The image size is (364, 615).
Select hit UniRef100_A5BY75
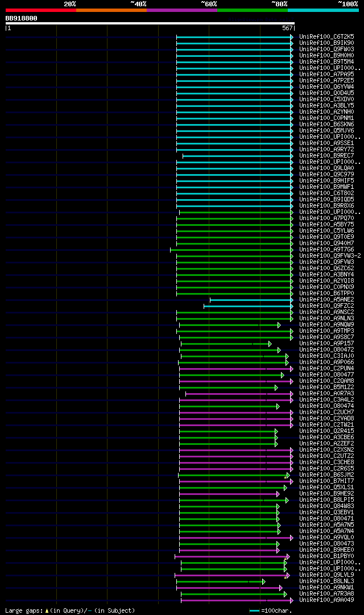(x=326, y=225)
